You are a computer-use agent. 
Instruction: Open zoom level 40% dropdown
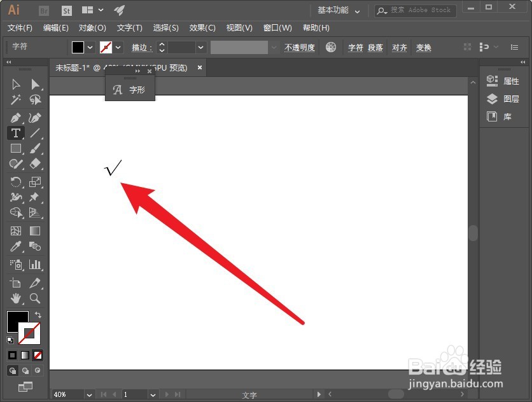[x=89, y=395]
